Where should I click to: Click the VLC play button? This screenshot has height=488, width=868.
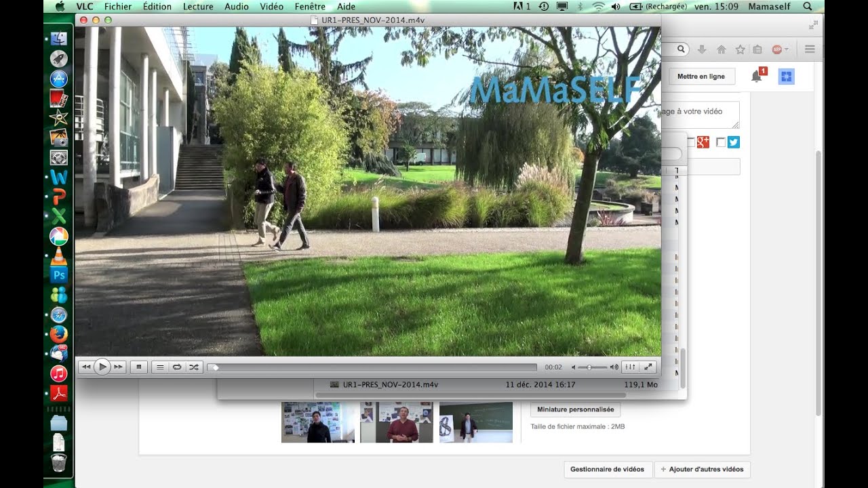(x=102, y=367)
